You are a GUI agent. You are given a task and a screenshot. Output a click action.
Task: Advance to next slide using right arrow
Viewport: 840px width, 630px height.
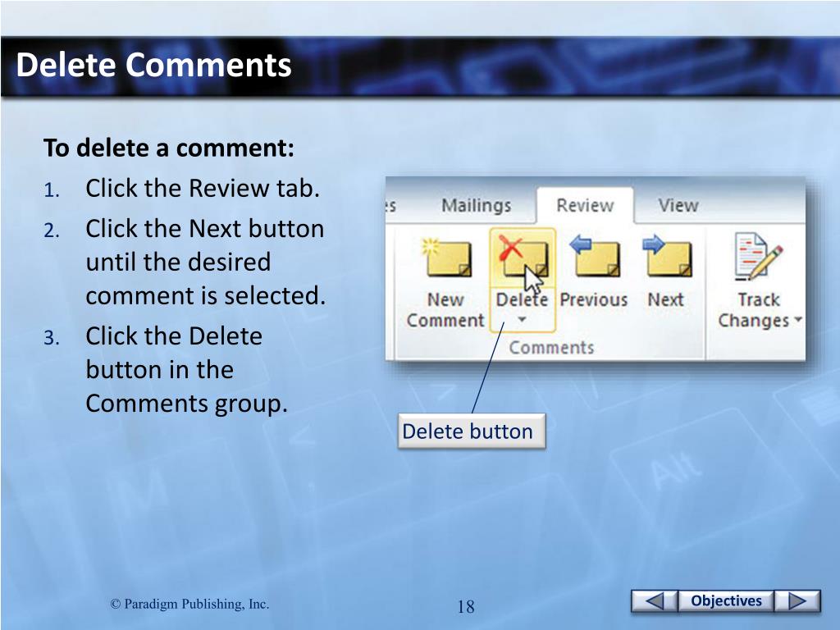tap(797, 600)
